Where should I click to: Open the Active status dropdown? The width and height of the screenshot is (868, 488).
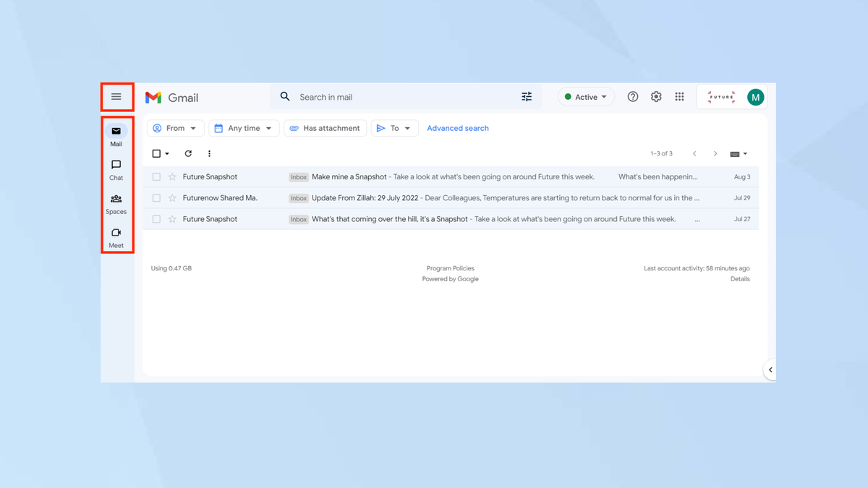tap(586, 96)
